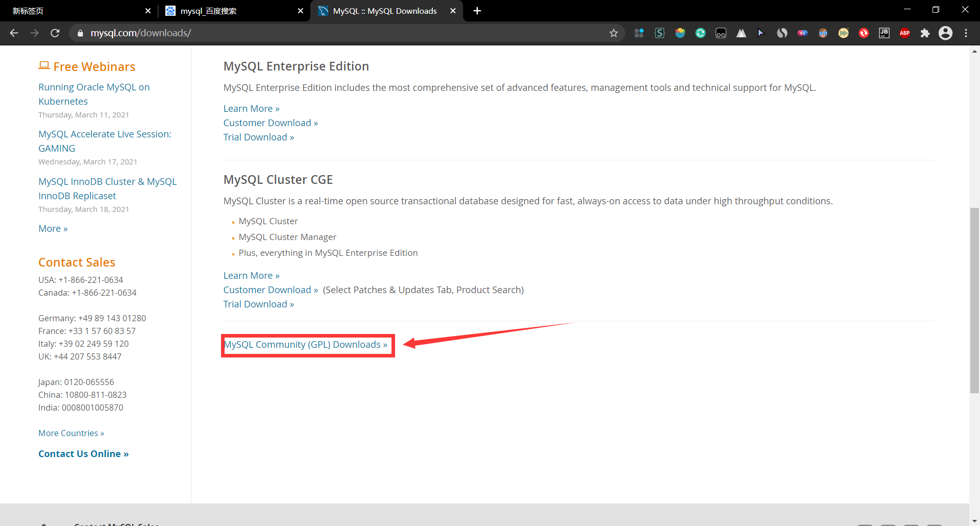Screen dimensions: 980x526
Task: Open a new browser tab
Action: (x=477, y=11)
